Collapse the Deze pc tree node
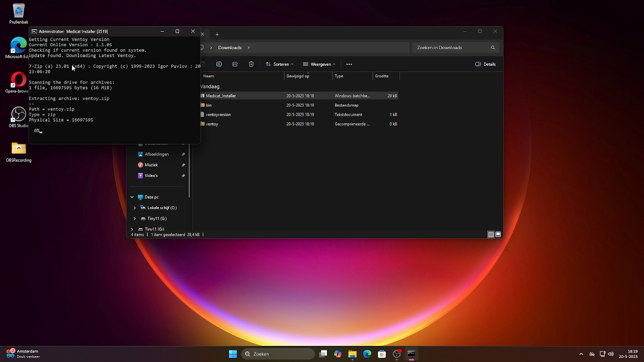Viewport: 644px width, 362px height. pos(132,197)
